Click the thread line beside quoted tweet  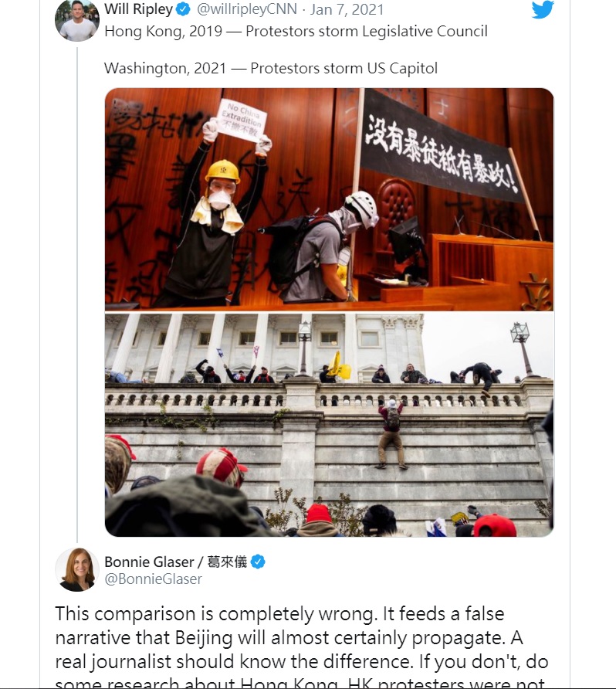tap(77, 294)
